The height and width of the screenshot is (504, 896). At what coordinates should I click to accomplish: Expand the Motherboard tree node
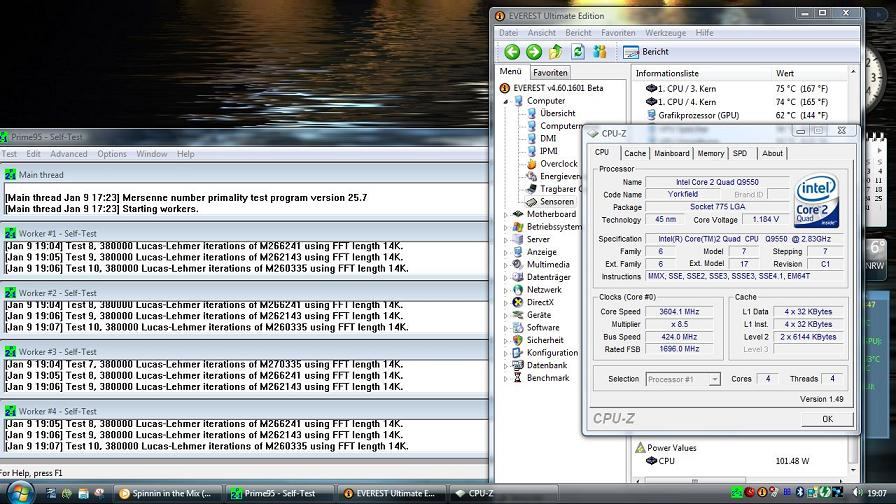(x=506, y=214)
